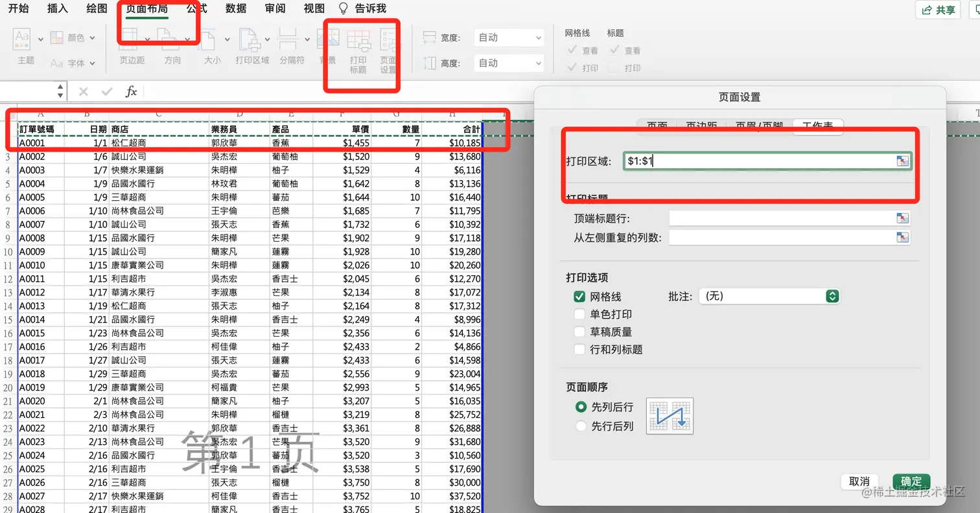Select the 先列后行 radio button
This screenshot has height=513, width=980.
pos(581,407)
